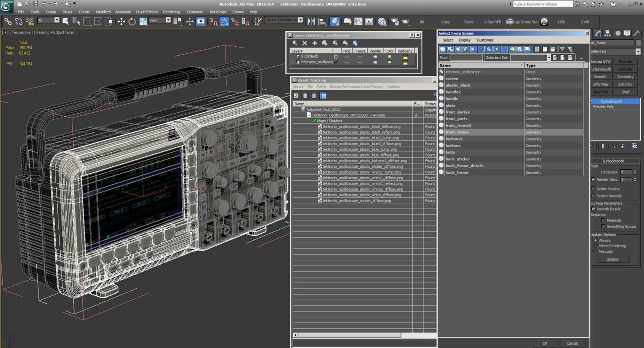Click the Select by Name icon
Viewport: 644px width, 348px height.
[x=76, y=22]
